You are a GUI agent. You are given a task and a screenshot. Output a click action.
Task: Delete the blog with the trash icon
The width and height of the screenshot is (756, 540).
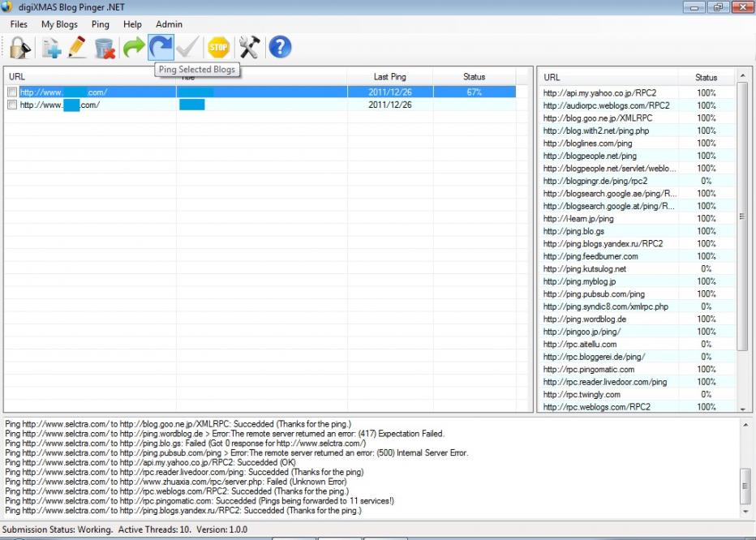tap(105, 47)
